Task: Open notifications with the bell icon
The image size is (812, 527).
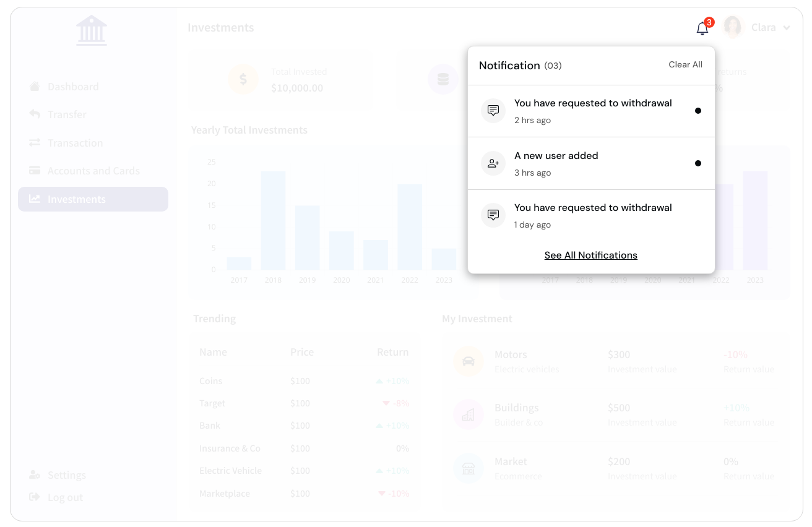Action: [x=702, y=27]
